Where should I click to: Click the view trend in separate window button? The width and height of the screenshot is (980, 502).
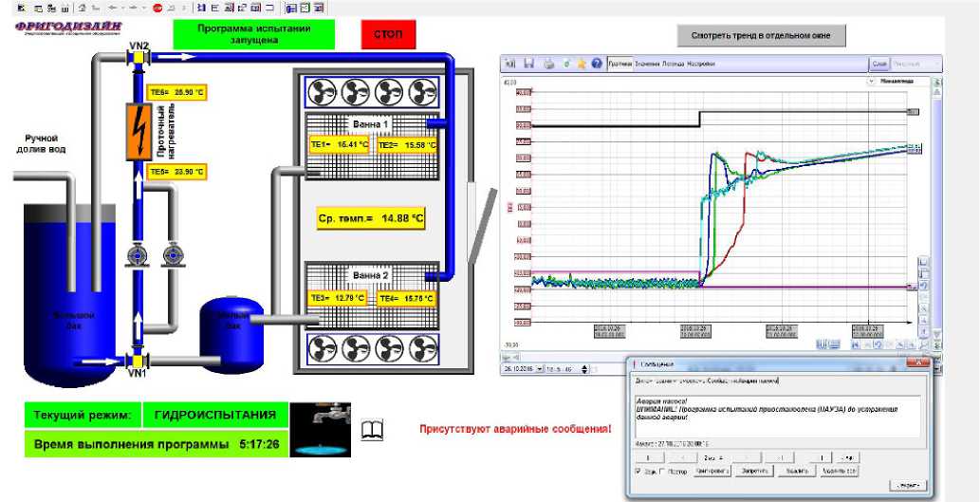click(761, 36)
